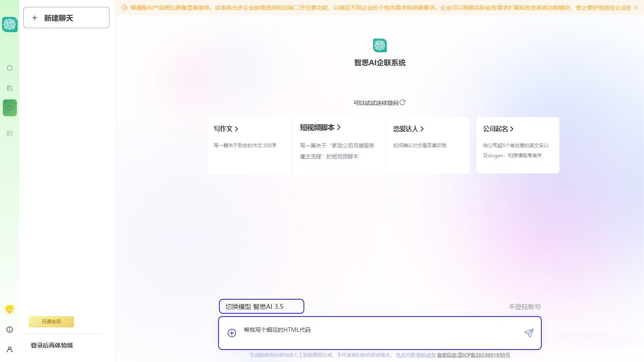
Task: Refresh the suggested prompts
Action: pos(402,103)
